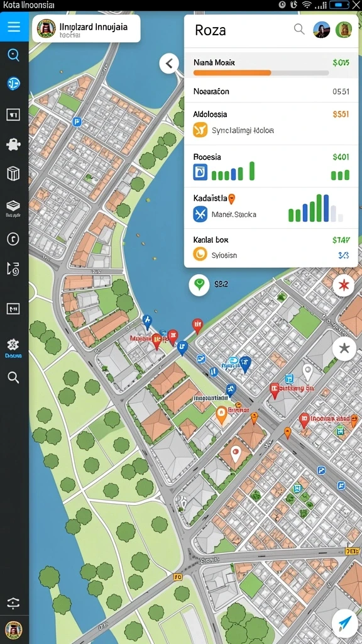Click the orange progress bar under Niana Mosir

point(232,73)
